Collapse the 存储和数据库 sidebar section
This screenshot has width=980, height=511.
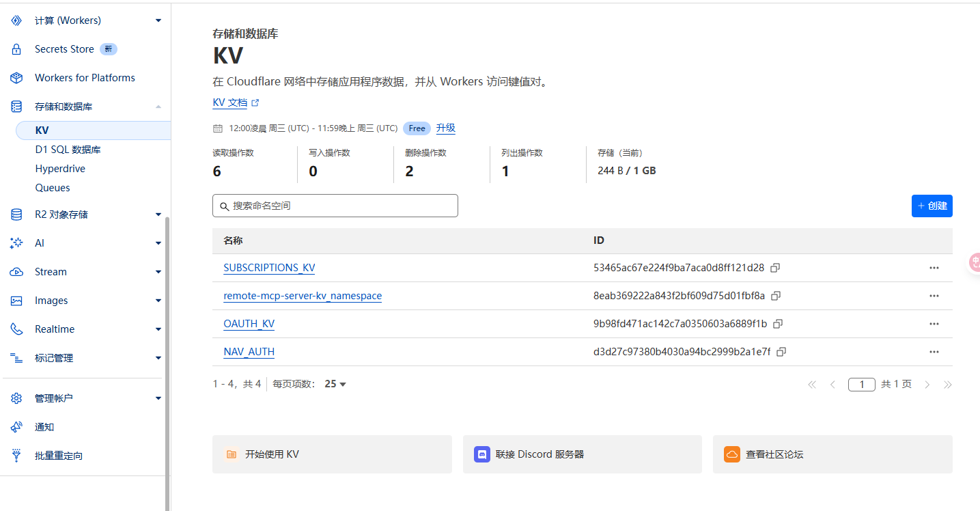(x=158, y=107)
